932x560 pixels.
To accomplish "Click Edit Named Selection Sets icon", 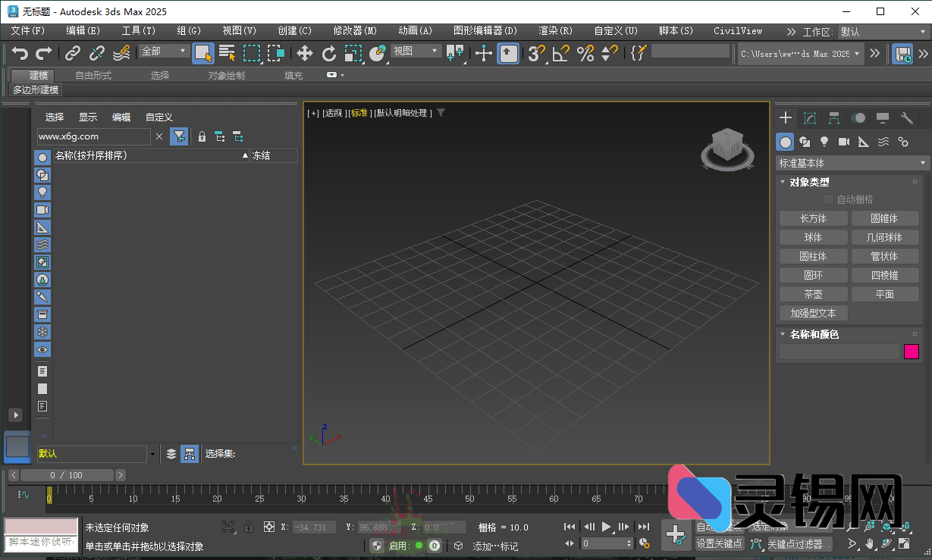I will pos(639,53).
